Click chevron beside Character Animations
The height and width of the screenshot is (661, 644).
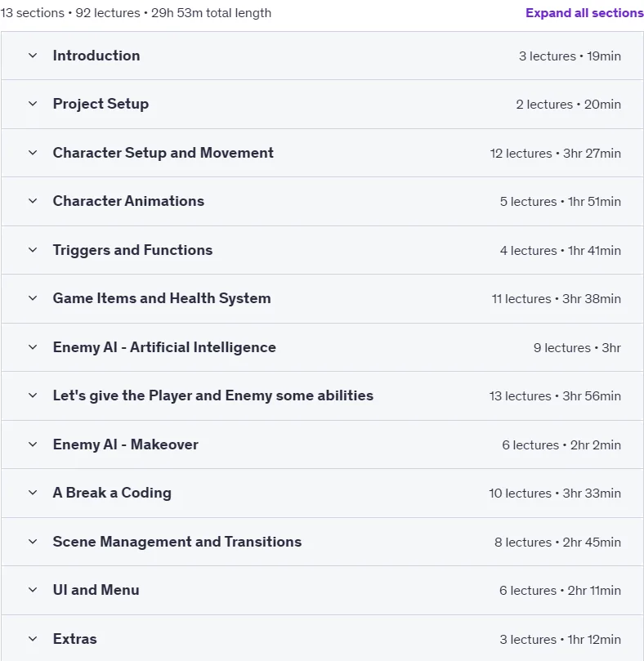33,201
